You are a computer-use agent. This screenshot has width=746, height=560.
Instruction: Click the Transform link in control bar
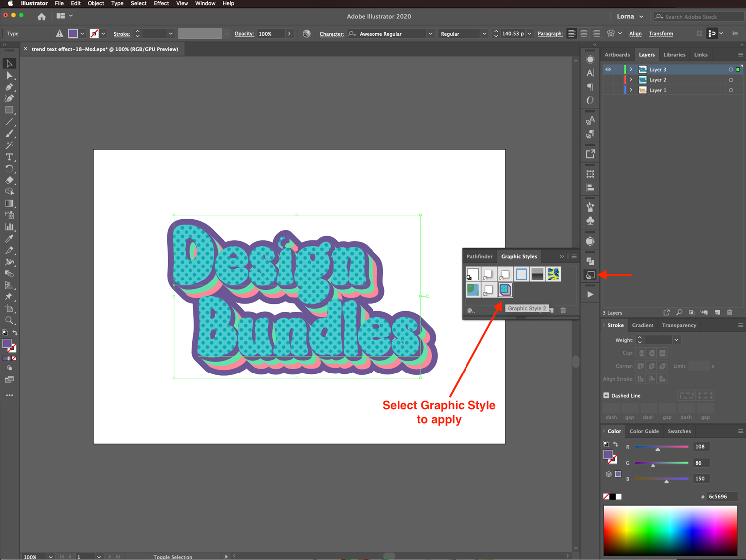coord(661,34)
